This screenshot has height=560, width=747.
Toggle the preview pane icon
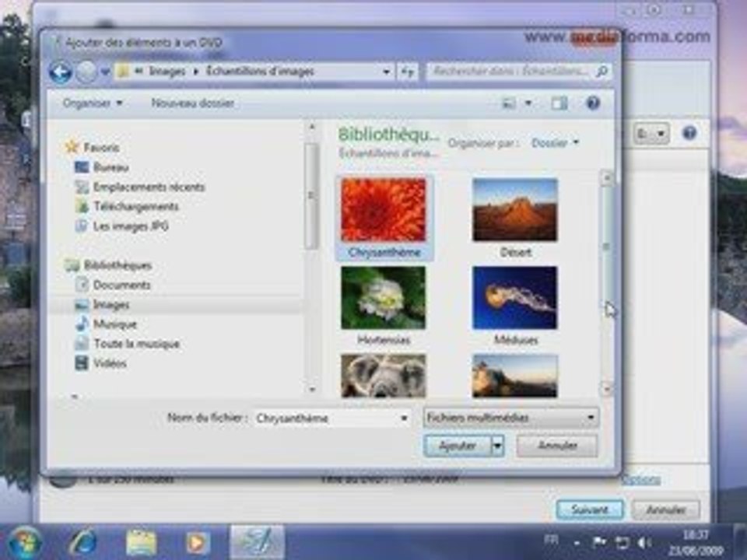pyautogui.click(x=559, y=103)
